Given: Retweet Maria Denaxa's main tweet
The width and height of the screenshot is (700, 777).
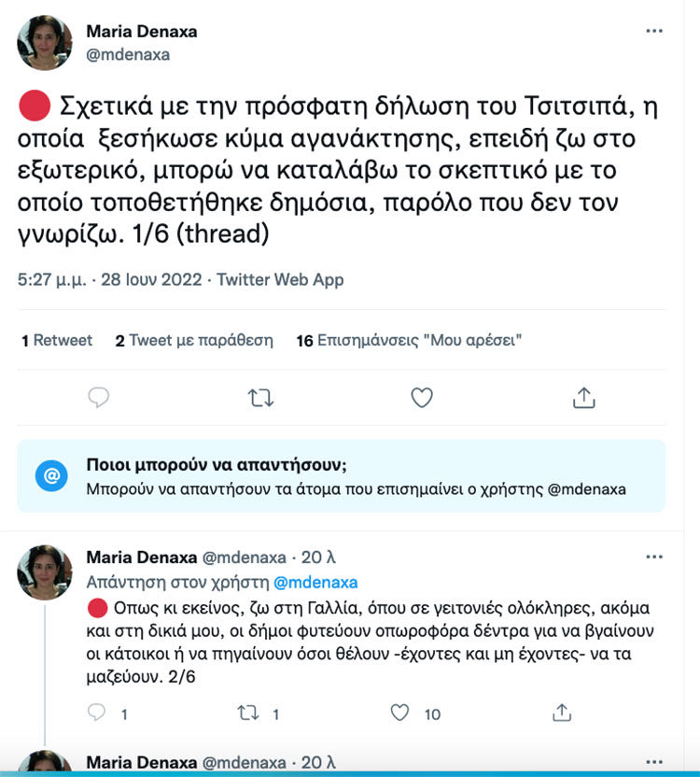Looking at the screenshot, I should click(259, 396).
